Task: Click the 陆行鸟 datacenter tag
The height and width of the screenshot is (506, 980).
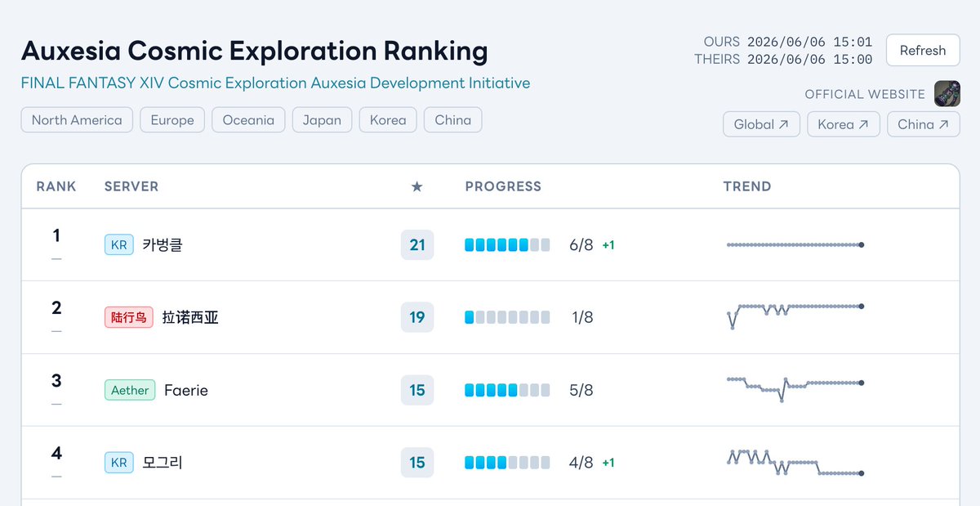Action: [x=129, y=317]
